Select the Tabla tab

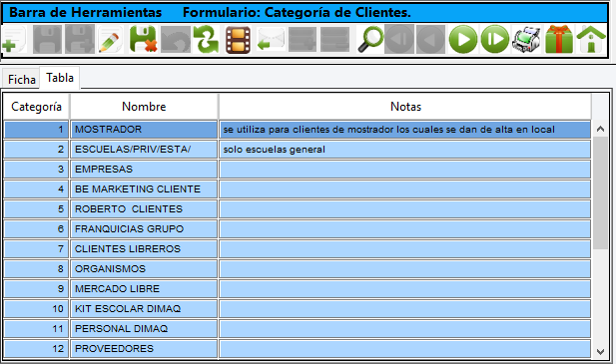pos(60,78)
